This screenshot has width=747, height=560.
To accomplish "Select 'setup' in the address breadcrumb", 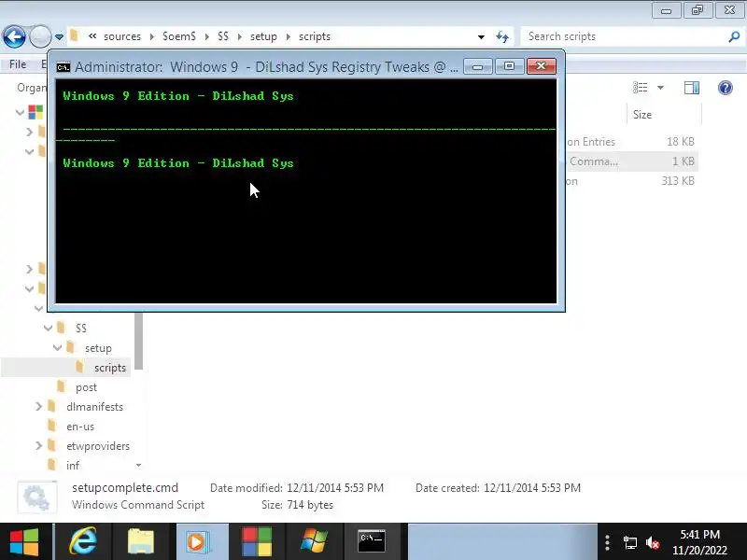I will 263,36.
